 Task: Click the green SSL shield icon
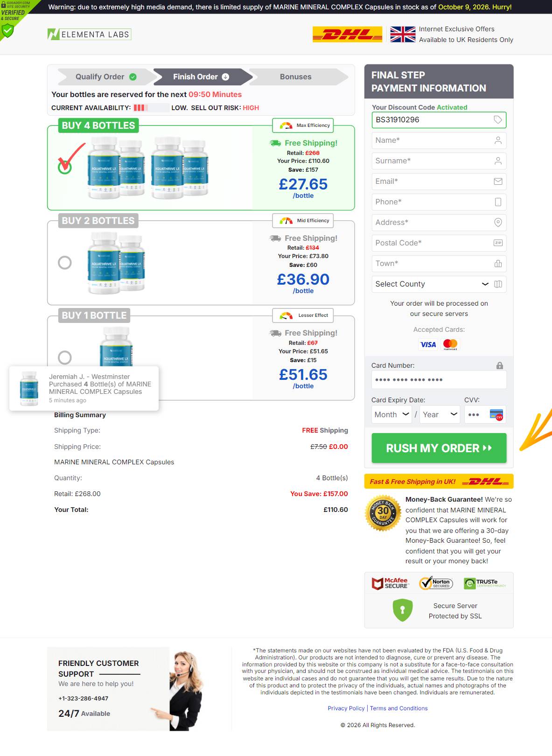(403, 610)
